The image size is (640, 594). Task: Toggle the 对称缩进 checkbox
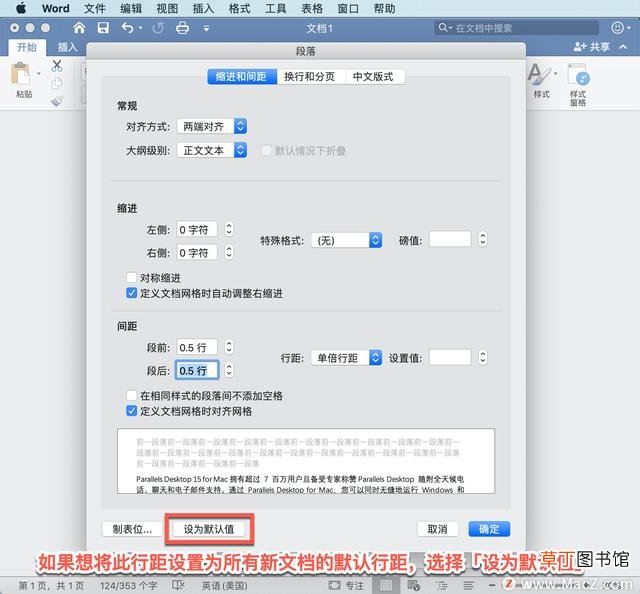click(131, 278)
